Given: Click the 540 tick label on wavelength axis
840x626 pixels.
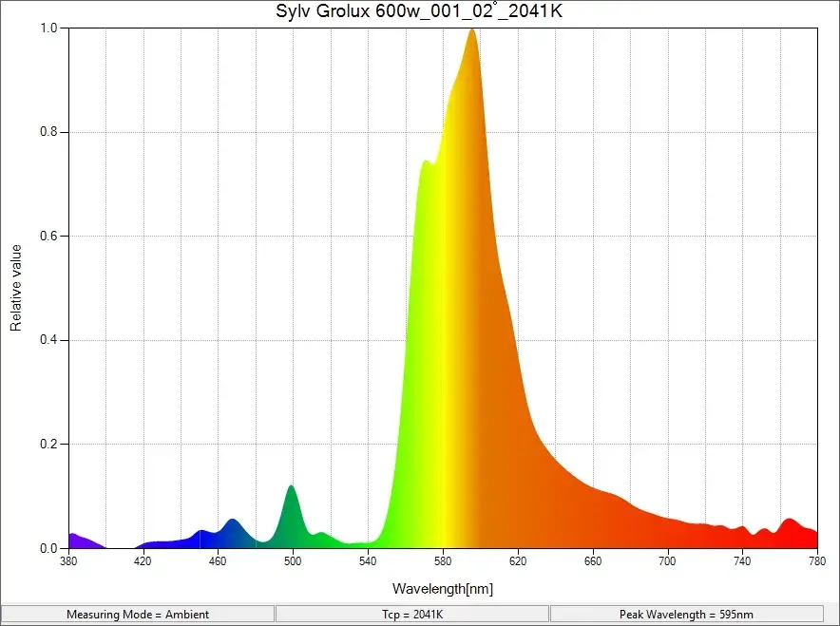Looking at the screenshot, I should tap(368, 561).
